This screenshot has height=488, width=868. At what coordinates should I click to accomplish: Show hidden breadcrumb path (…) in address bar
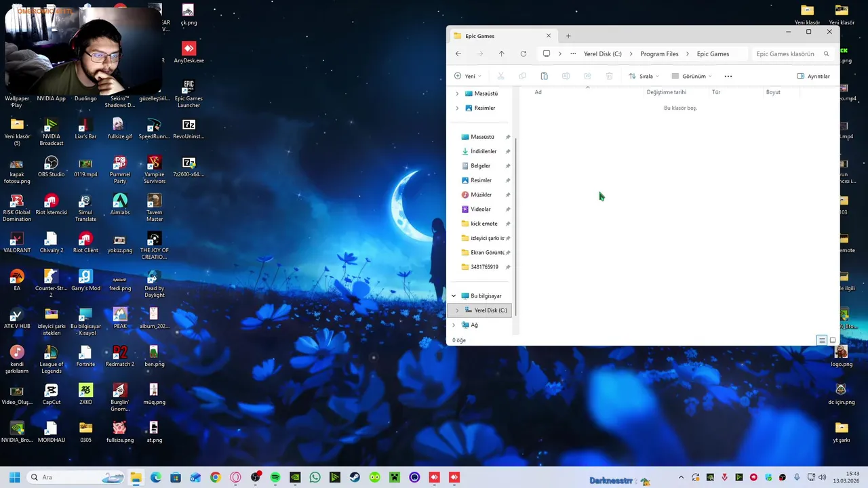[573, 54]
